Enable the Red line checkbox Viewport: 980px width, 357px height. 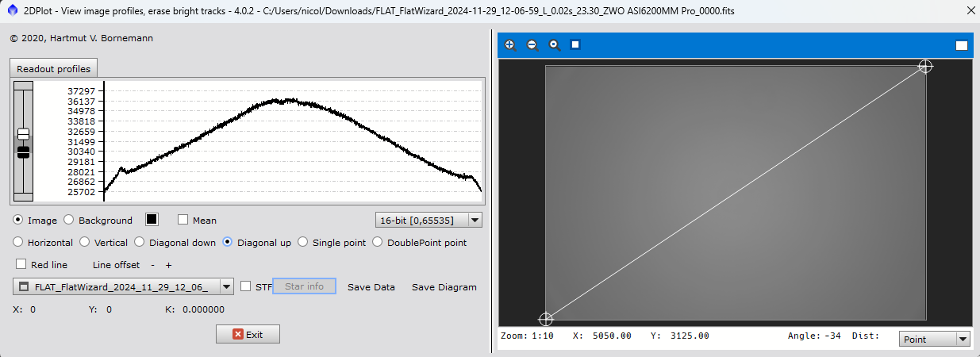pos(21,264)
